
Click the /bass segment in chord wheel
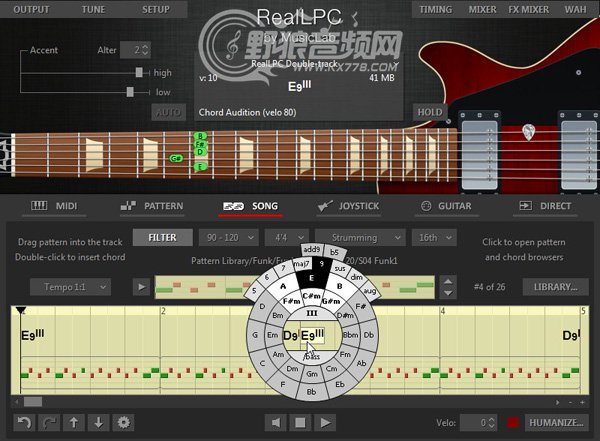(312, 357)
